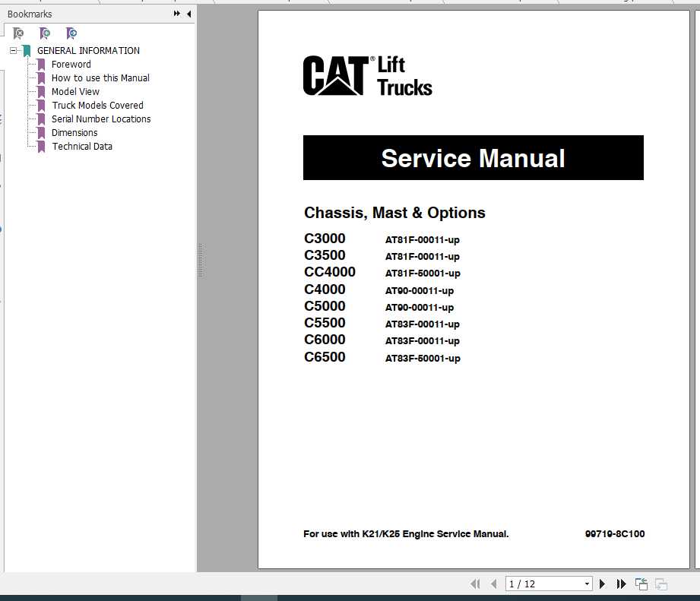Click the add new bookmark icon

pyautogui.click(x=45, y=33)
